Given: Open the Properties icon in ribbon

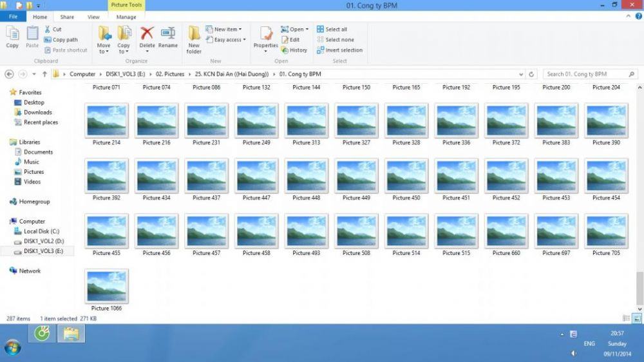Looking at the screenshot, I should pyautogui.click(x=265, y=36).
